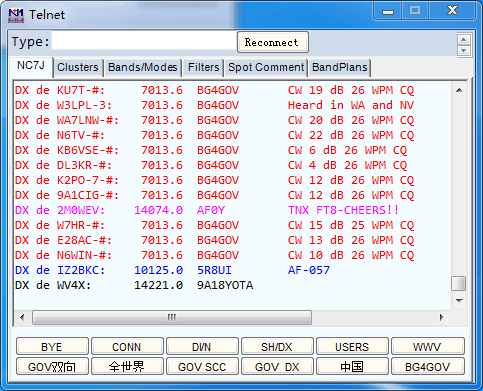Screen dimensions: 483x391
Task: Click the N1MM logo icon in title bar
Action: pyautogui.click(x=16, y=15)
